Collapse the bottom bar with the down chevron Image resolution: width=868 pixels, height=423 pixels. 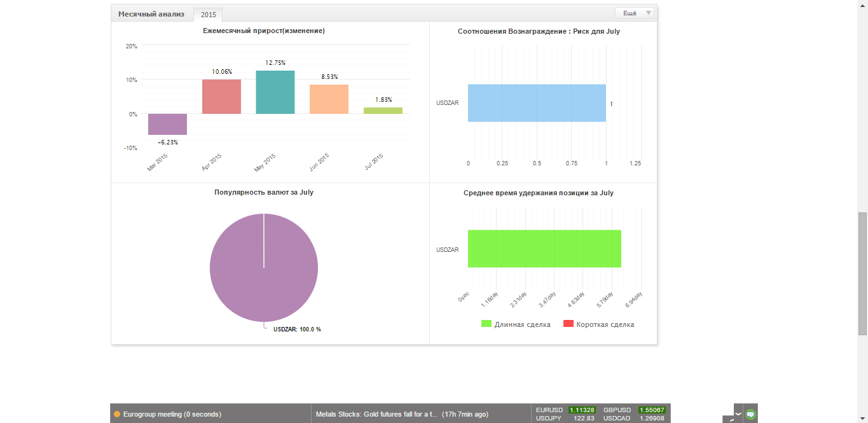[738, 413]
